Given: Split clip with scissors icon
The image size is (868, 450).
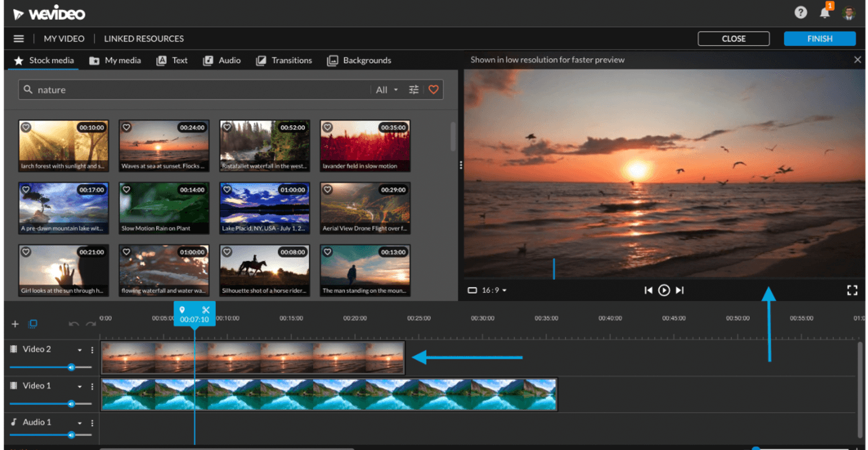Looking at the screenshot, I should (x=206, y=310).
